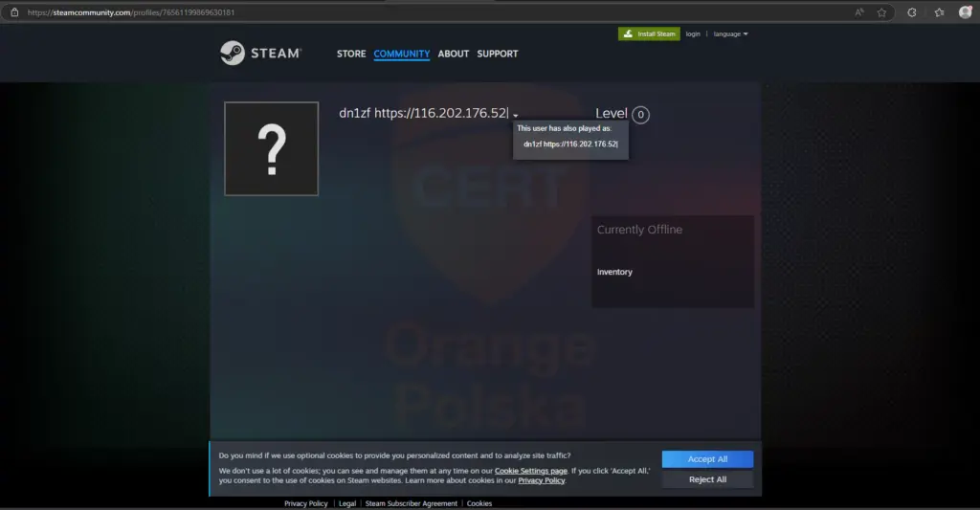Open the footer Privacy Policy link

pyautogui.click(x=305, y=503)
